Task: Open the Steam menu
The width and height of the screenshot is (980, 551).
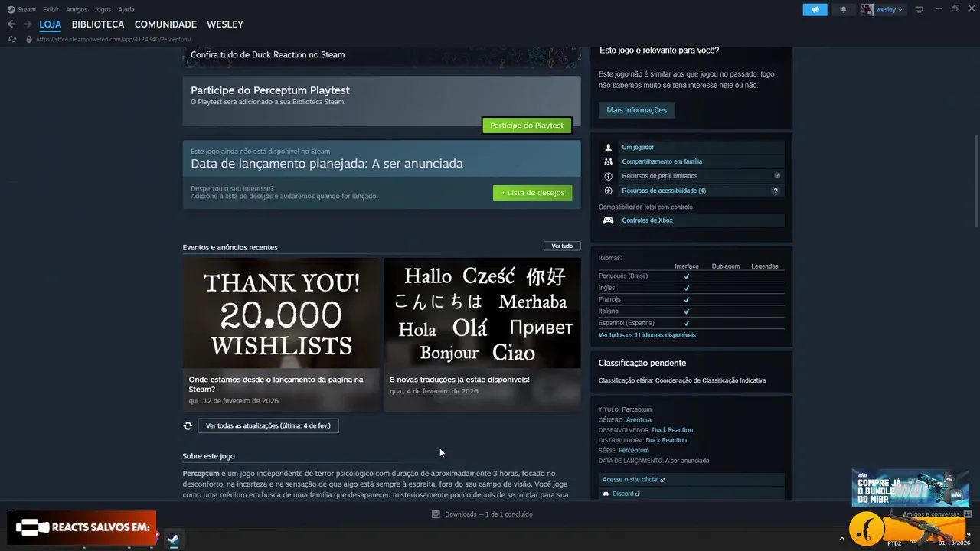Action: coord(27,9)
